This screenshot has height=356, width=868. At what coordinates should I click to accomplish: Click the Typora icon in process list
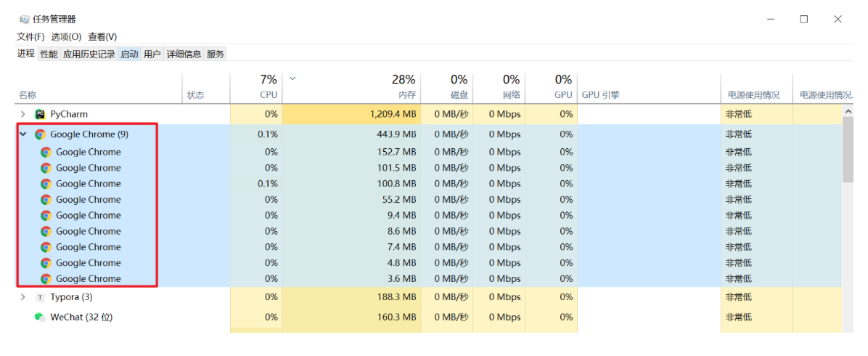[39, 297]
